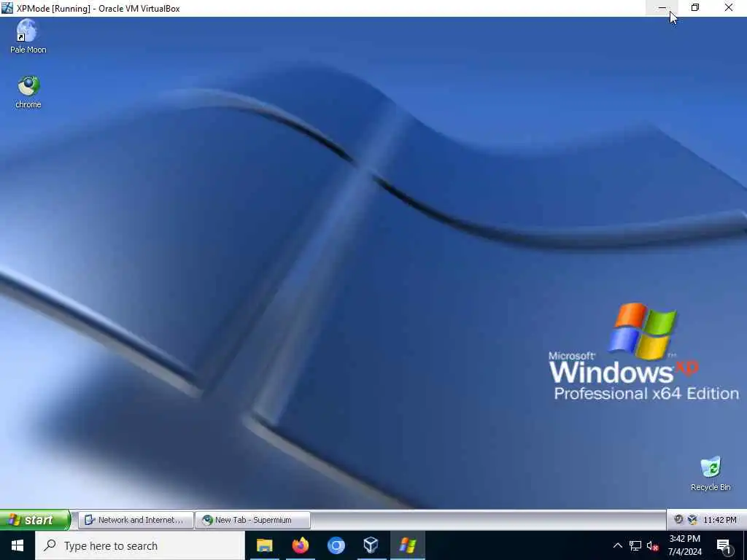The image size is (747, 560).
Task: Select the Recycle Bin on XP desktop
Action: click(711, 474)
